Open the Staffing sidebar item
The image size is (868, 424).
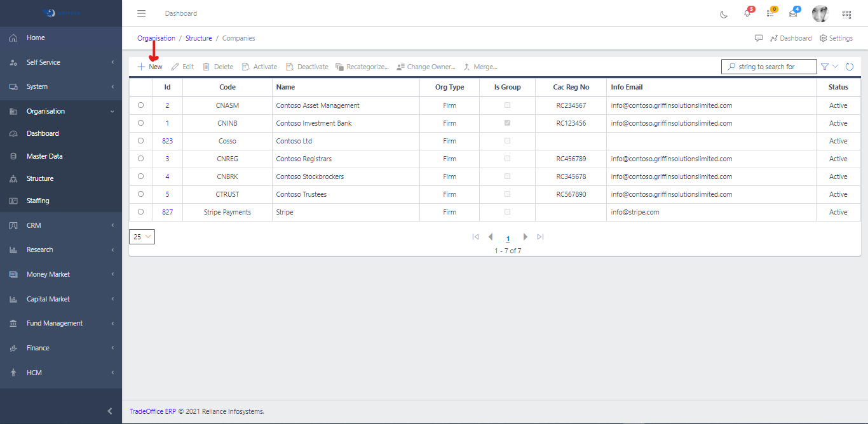tap(37, 201)
